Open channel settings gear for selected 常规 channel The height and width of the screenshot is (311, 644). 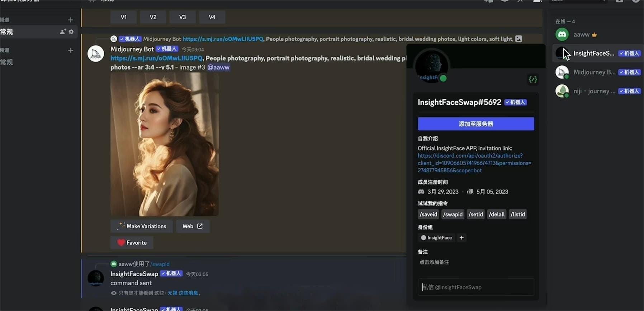click(71, 32)
